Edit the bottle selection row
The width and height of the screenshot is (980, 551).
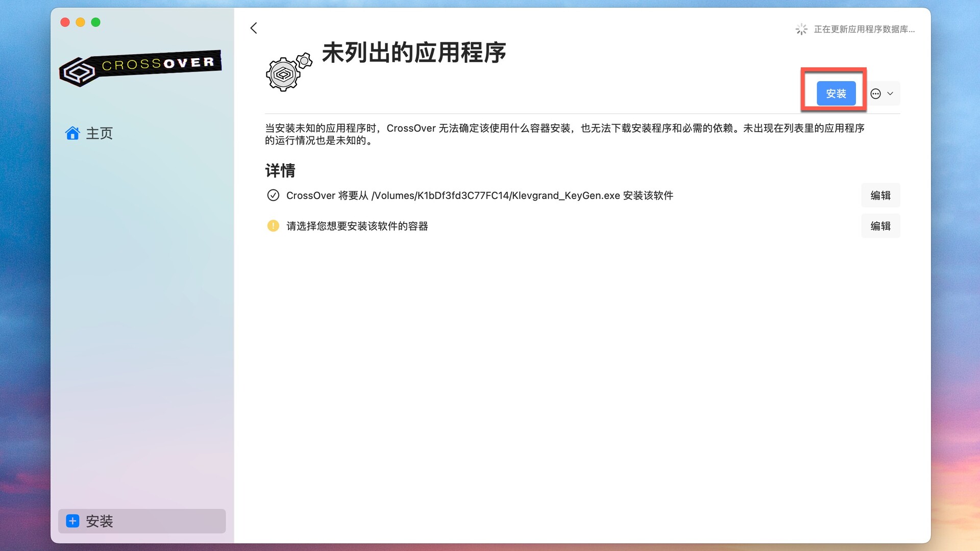[x=880, y=226]
